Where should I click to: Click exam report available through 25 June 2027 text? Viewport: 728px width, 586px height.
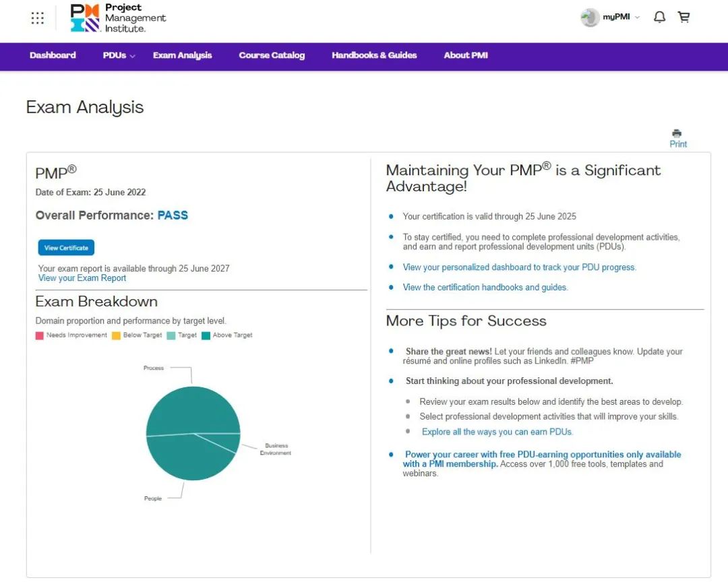click(x=133, y=268)
